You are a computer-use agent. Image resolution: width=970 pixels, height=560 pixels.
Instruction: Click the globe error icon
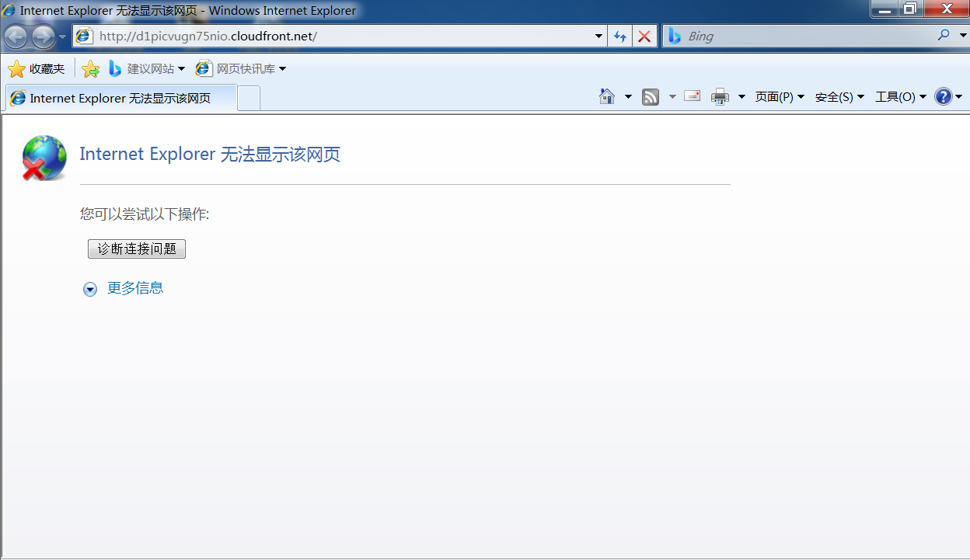[x=44, y=158]
